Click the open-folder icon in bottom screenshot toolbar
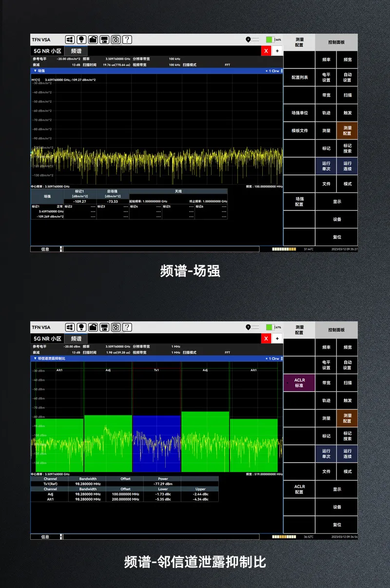This screenshot has height=588, width=390. [93, 327]
